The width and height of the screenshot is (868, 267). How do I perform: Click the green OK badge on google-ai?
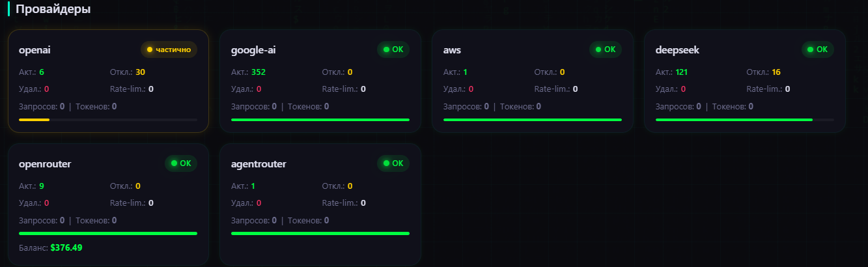tap(393, 49)
